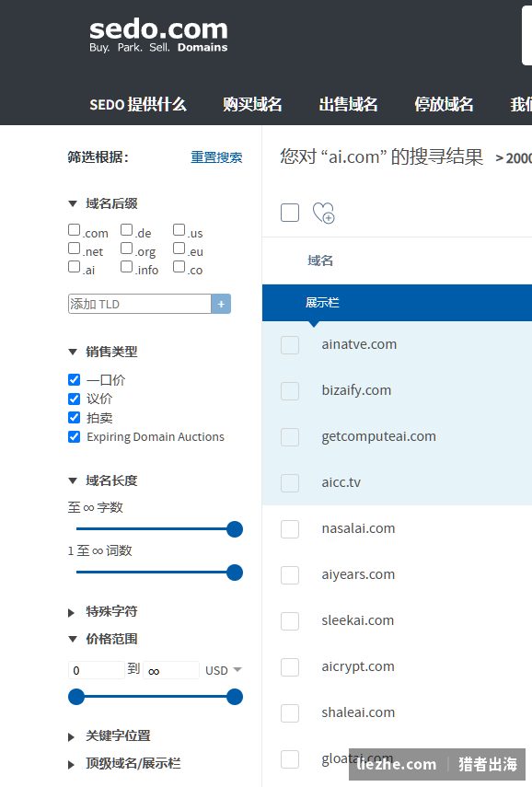532x787 pixels.
Task: Select the aicc.tv row checkbox
Action: (290, 483)
